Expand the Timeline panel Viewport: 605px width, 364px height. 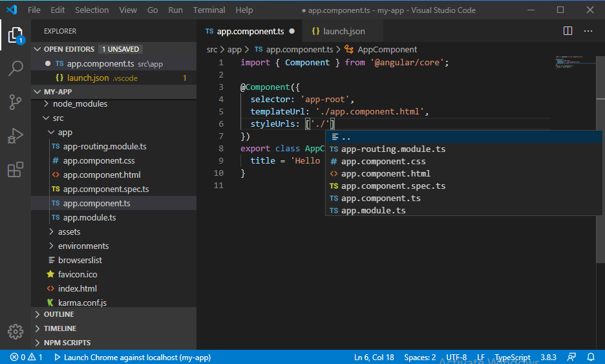pyautogui.click(x=114, y=328)
